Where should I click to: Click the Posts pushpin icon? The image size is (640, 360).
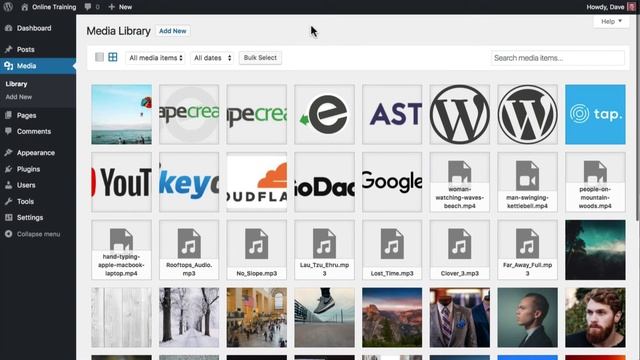click(x=9, y=49)
